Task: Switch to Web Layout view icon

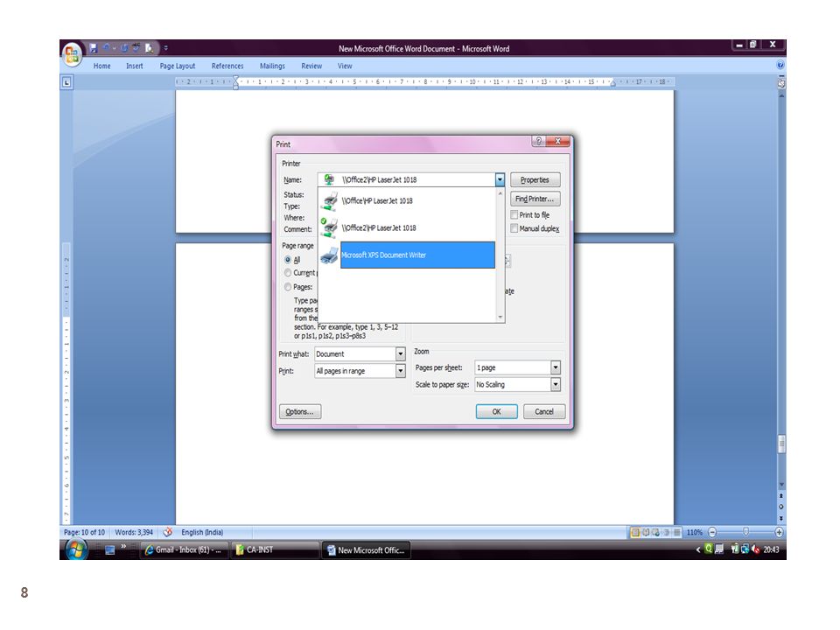Action: pyautogui.click(x=655, y=533)
